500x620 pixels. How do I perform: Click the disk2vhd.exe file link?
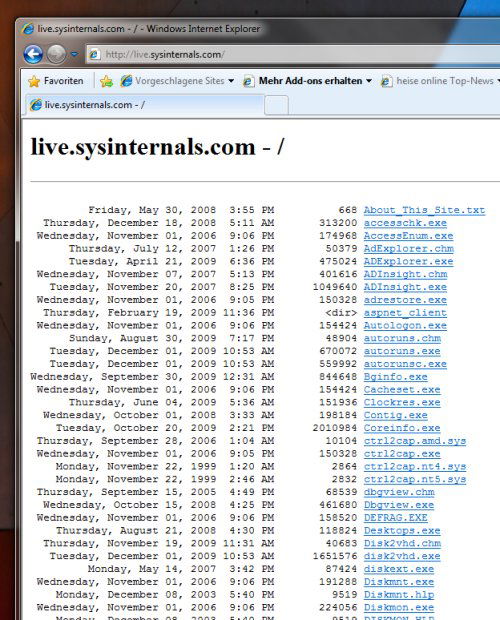point(402,556)
